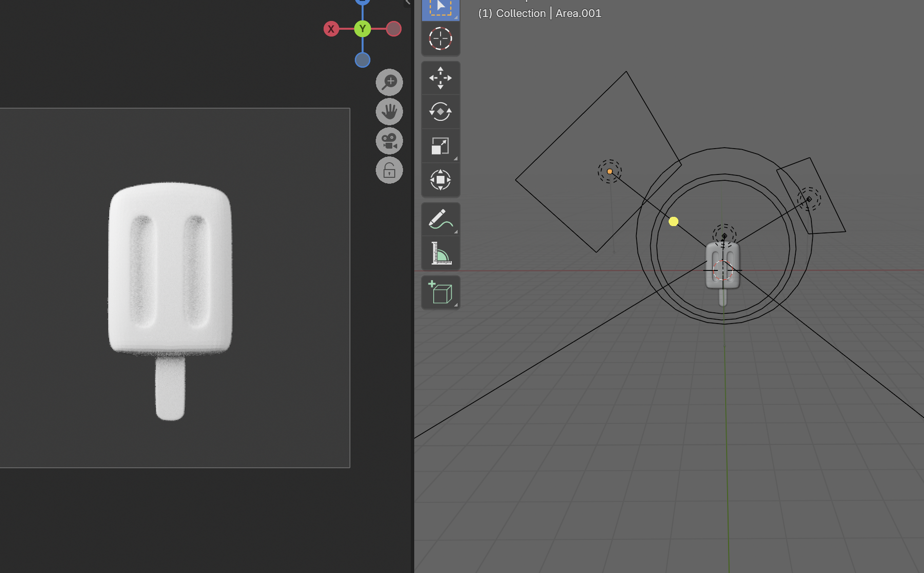Click the viewport zoom magnifier icon

point(389,82)
